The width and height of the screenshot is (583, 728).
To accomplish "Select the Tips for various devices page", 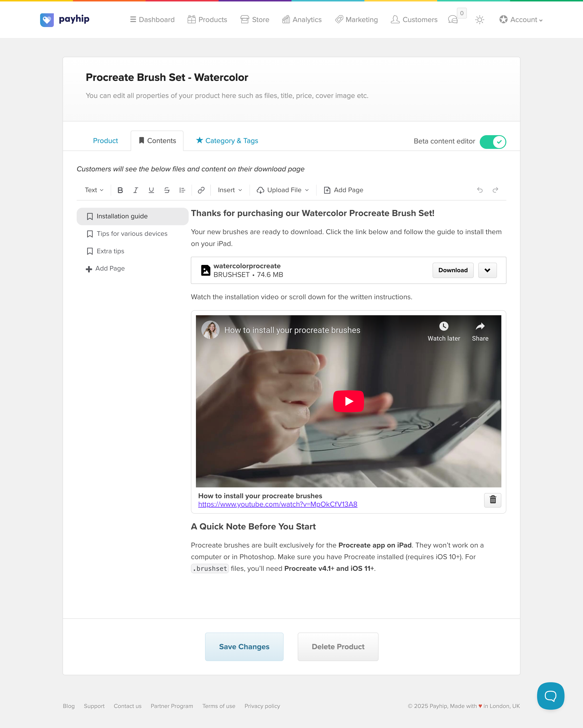I will (x=132, y=234).
